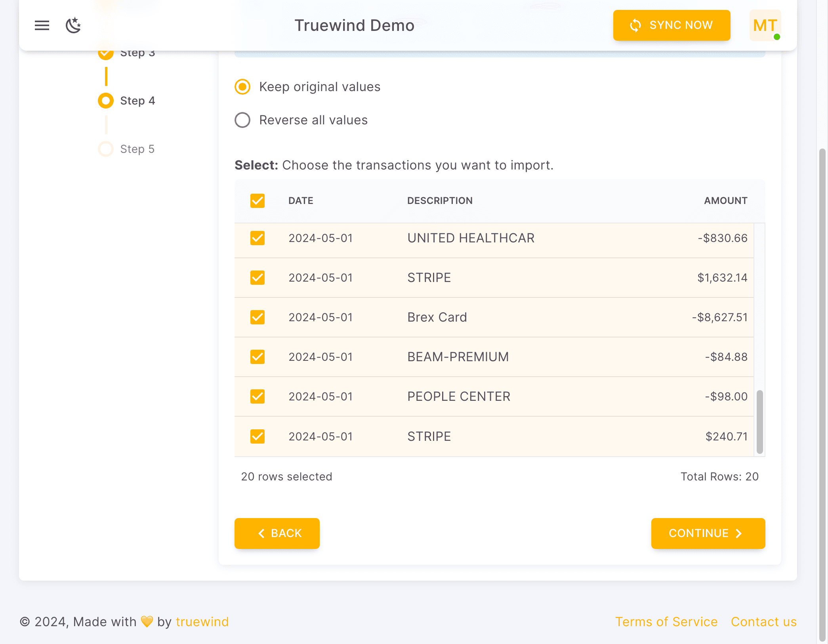Select the Reverse all values option
Screen dimensions: 828x644
242,120
